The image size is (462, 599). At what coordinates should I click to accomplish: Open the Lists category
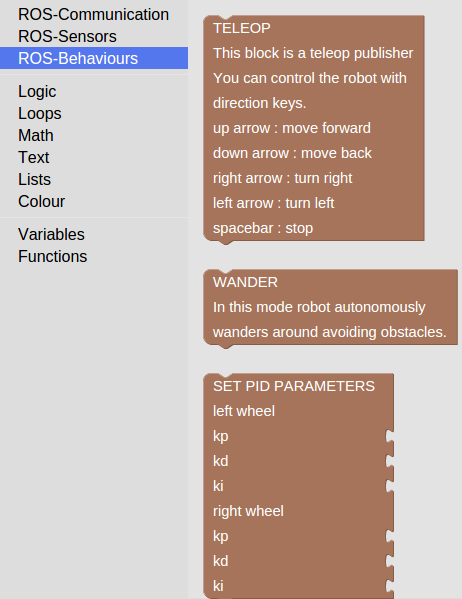coord(34,180)
